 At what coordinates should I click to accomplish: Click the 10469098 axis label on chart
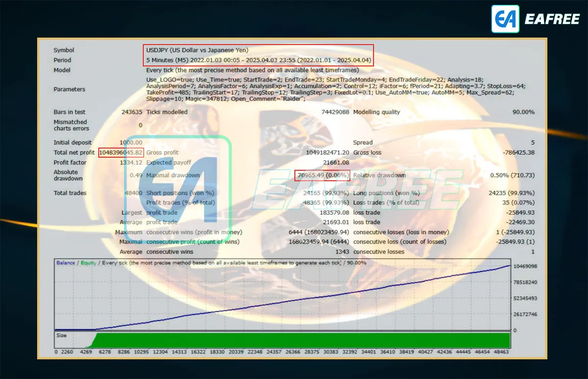[526, 266]
